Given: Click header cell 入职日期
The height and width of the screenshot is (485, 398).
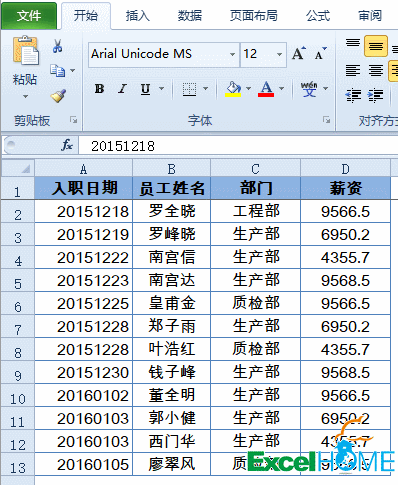Looking at the screenshot, I should pos(84,188).
